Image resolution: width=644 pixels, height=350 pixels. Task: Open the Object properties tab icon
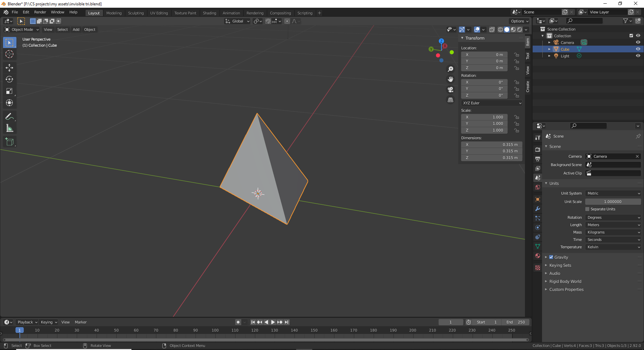pyautogui.click(x=538, y=199)
